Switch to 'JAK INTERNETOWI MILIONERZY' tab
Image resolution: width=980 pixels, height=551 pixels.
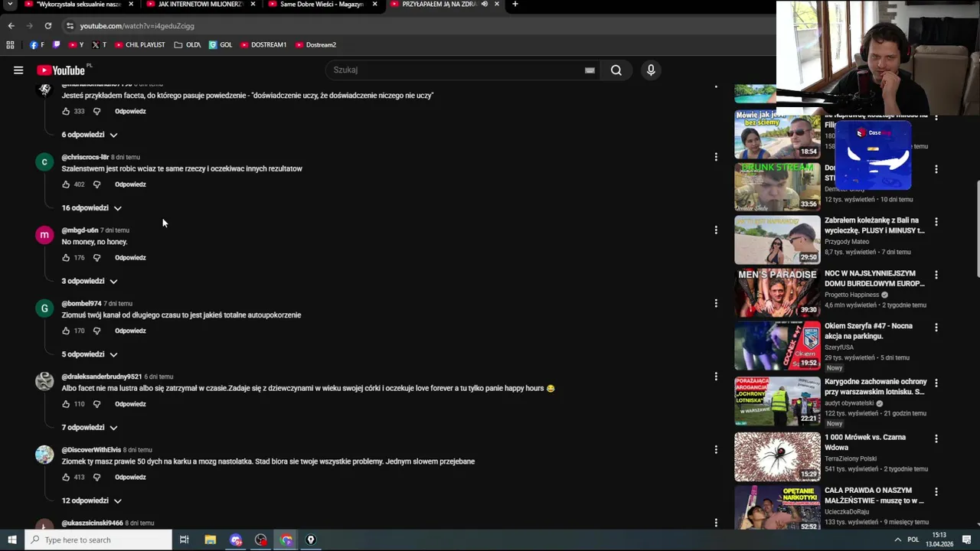point(201,5)
